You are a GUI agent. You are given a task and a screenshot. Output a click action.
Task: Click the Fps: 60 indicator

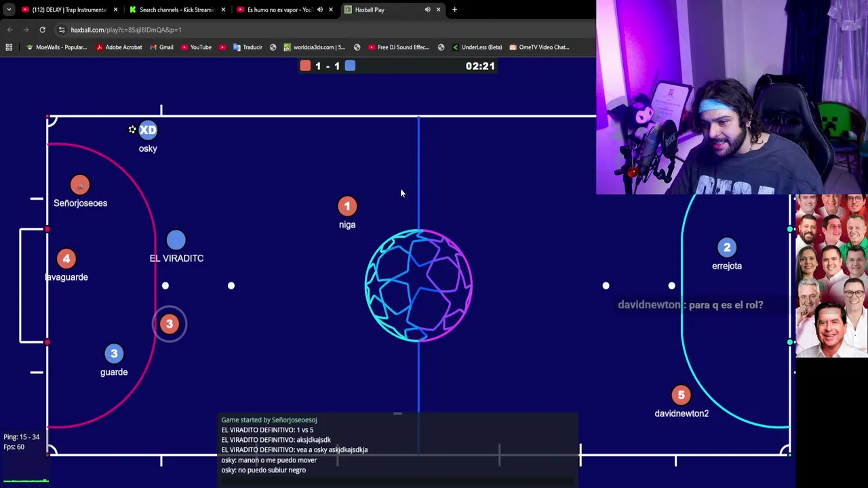[14, 447]
